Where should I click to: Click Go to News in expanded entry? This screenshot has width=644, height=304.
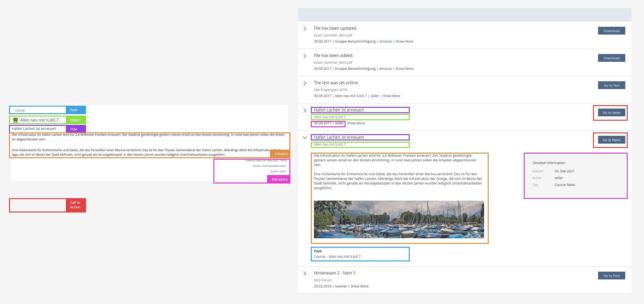coord(611,140)
